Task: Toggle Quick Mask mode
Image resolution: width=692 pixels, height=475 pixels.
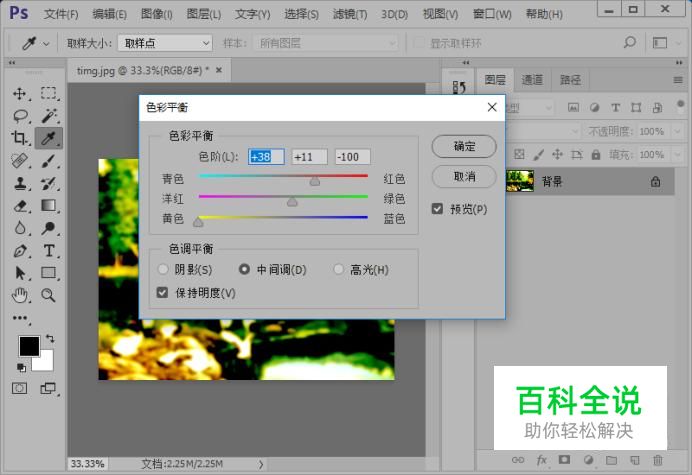Action: coord(19,388)
